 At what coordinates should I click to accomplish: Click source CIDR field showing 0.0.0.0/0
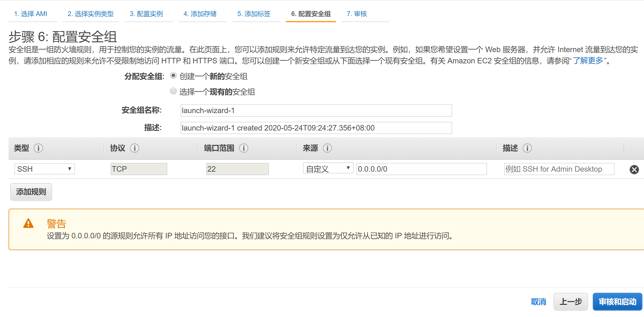point(421,169)
